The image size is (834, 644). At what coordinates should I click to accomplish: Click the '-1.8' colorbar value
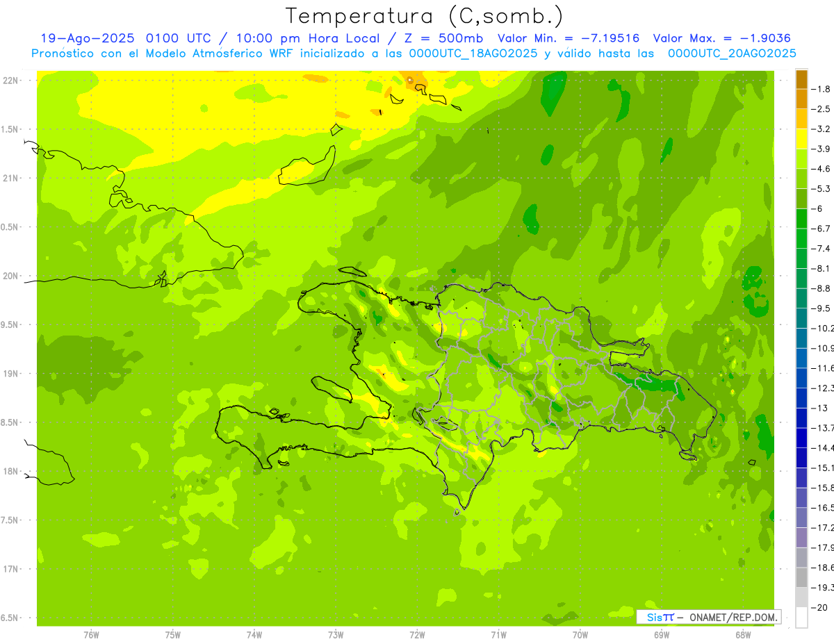(x=822, y=89)
